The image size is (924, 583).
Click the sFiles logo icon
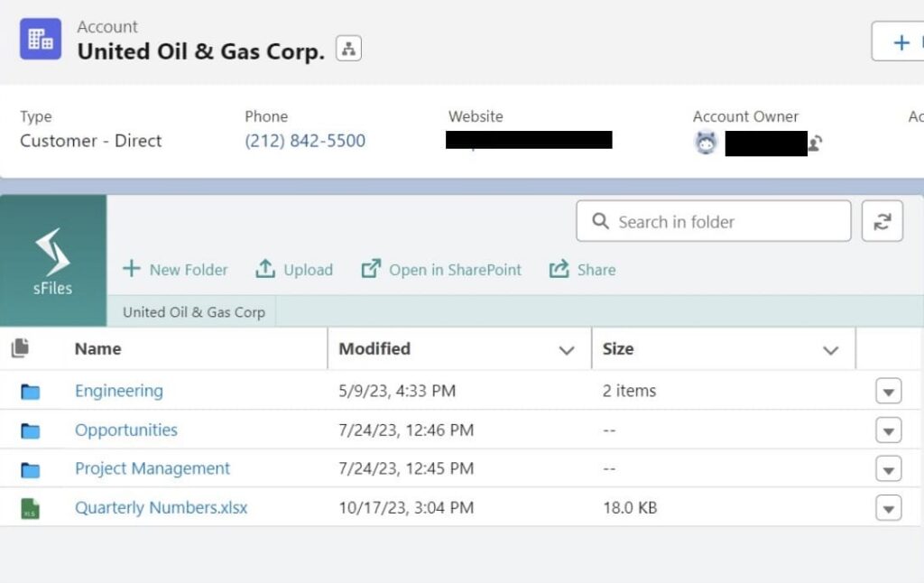[x=52, y=254]
